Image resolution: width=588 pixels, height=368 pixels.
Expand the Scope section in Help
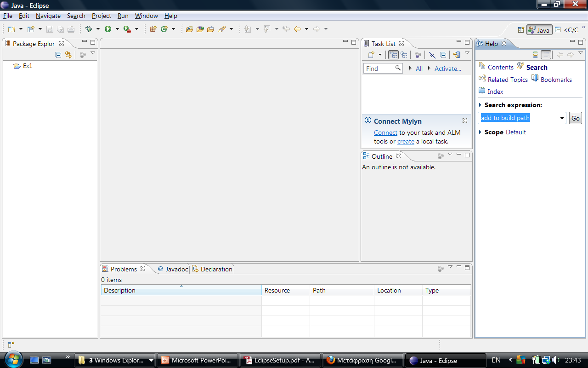click(481, 132)
